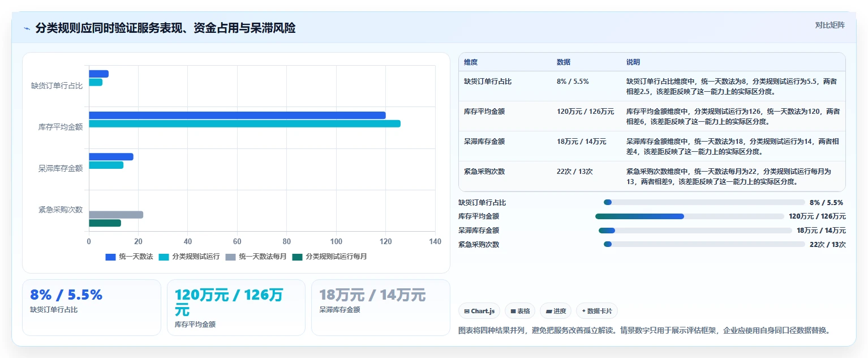Viewport: 868px width, 358px height.
Task: Click the 说明 column header
Action: coord(633,62)
